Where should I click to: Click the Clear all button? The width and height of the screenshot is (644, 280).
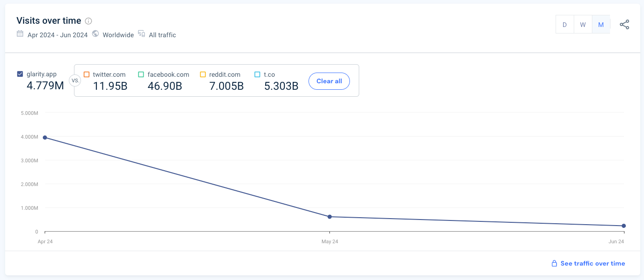click(329, 81)
